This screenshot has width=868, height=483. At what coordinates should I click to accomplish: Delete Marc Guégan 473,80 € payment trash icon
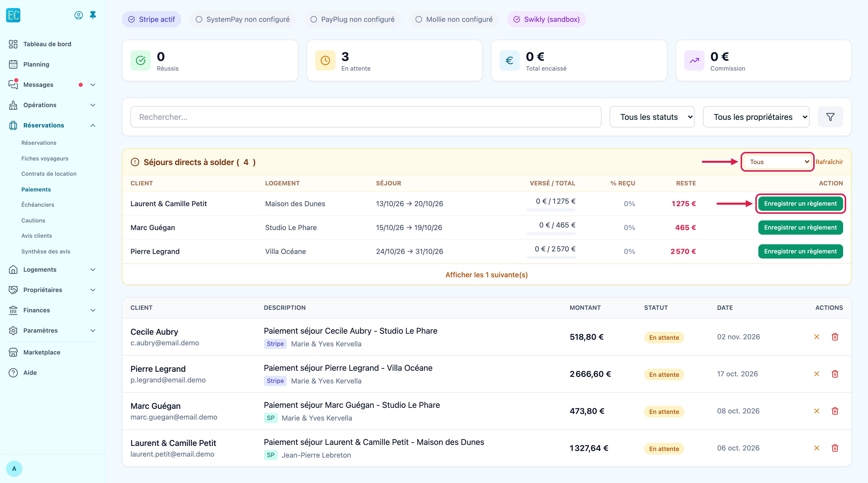point(835,411)
